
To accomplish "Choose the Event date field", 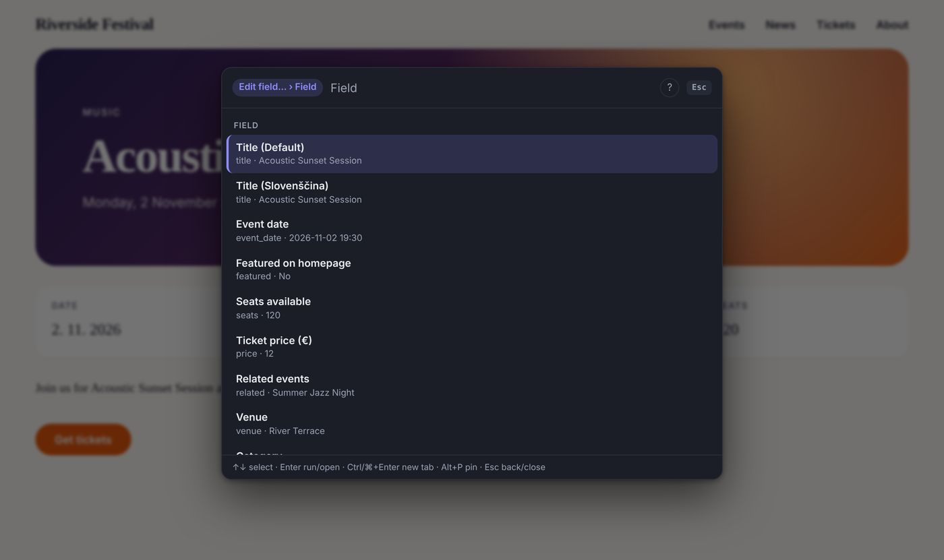I will [x=472, y=230].
